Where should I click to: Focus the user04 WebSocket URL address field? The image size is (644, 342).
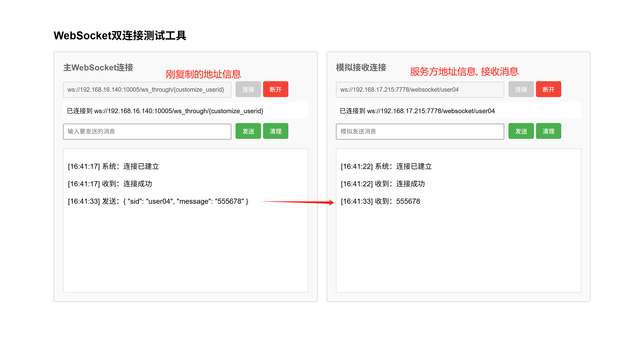420,89
